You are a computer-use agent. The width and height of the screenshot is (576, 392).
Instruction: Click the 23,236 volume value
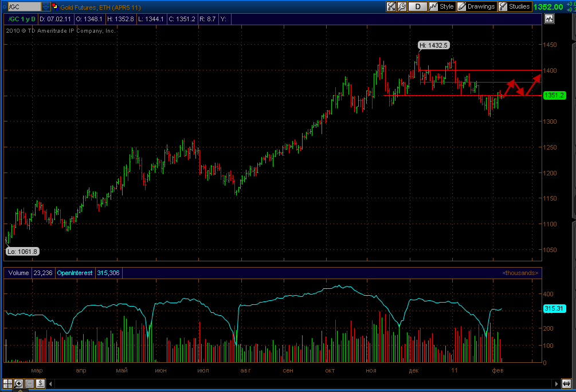click(43, 273)
